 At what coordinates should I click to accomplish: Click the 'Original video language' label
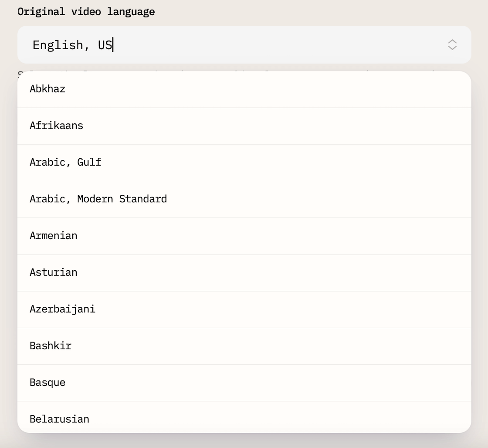click(86, 11)
